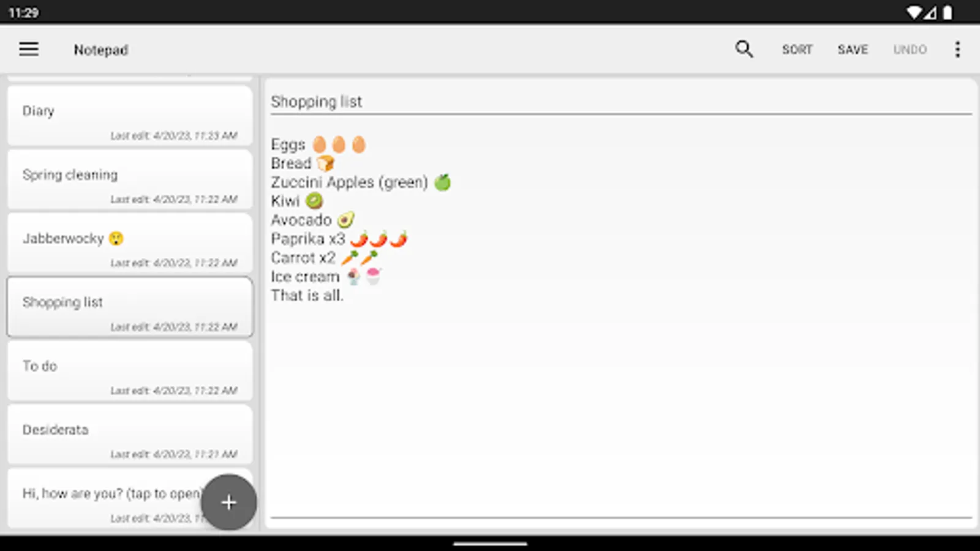The image size is (980, 551).
Task: Open the Desiderata note
Action: tap(130, 435)
